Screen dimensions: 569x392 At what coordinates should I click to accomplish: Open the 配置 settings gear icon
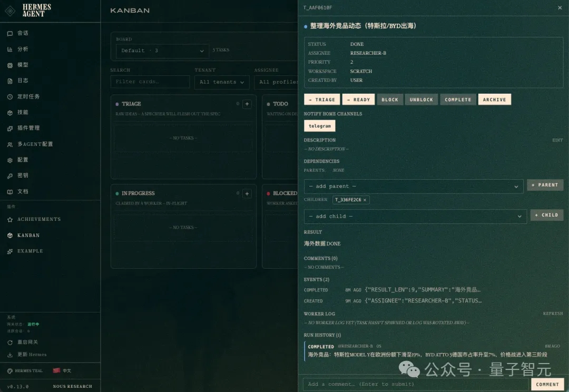10,160
